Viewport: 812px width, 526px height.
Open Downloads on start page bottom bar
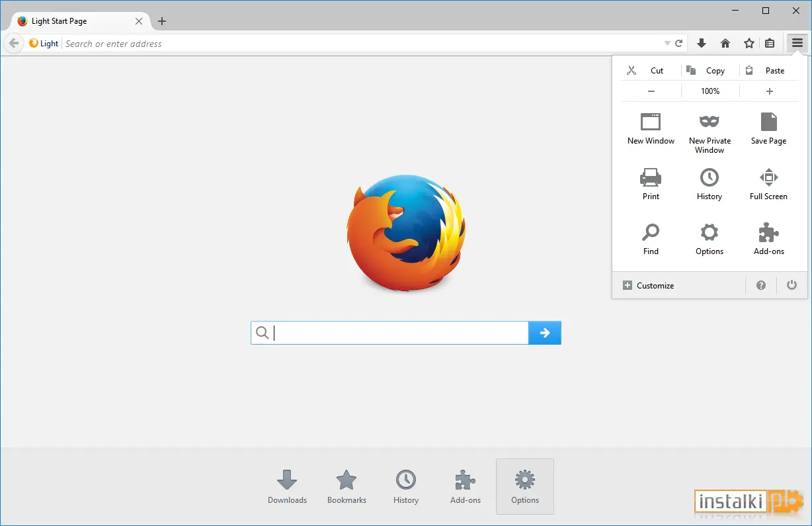tap(287, 487)
